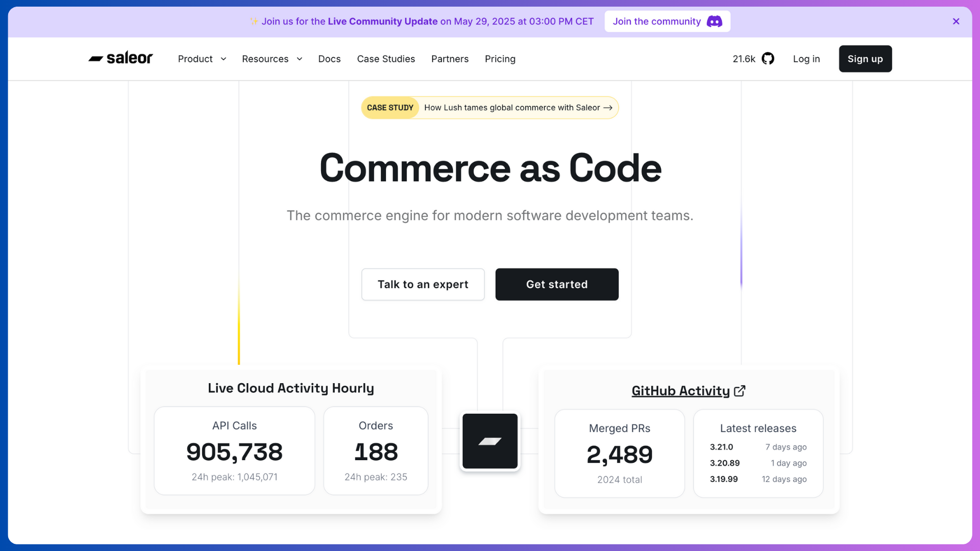This screenshot has height=551, width=980.
Task: Click the '7 days ago' release date
Action: tap(786, 447)
